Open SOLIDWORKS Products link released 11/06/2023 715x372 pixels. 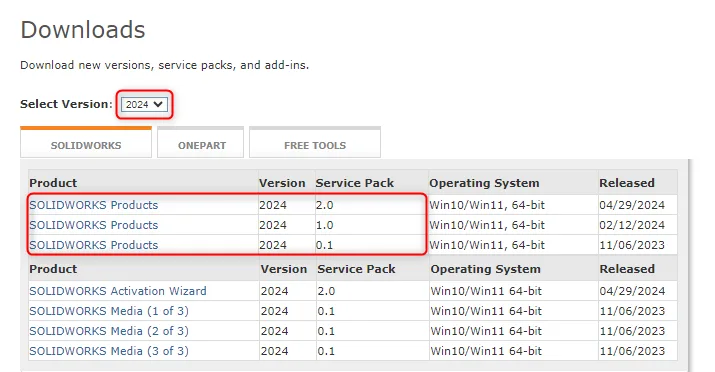click(x=93, y=245)
